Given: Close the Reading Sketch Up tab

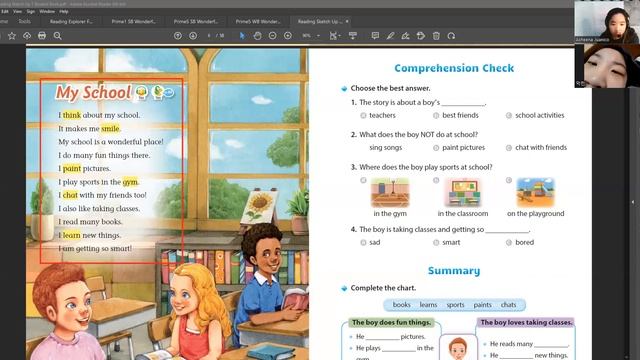Looking at the screenshot, I should tap(347, 21).
